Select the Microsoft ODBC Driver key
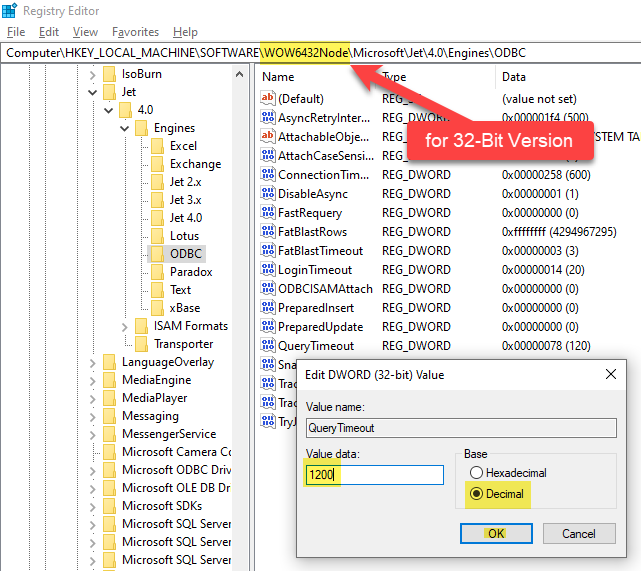 [x=176, y=469]
